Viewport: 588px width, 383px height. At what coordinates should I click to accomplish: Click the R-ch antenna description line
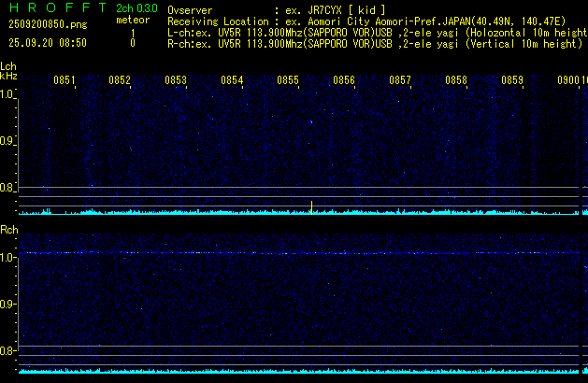click(374, 43)
